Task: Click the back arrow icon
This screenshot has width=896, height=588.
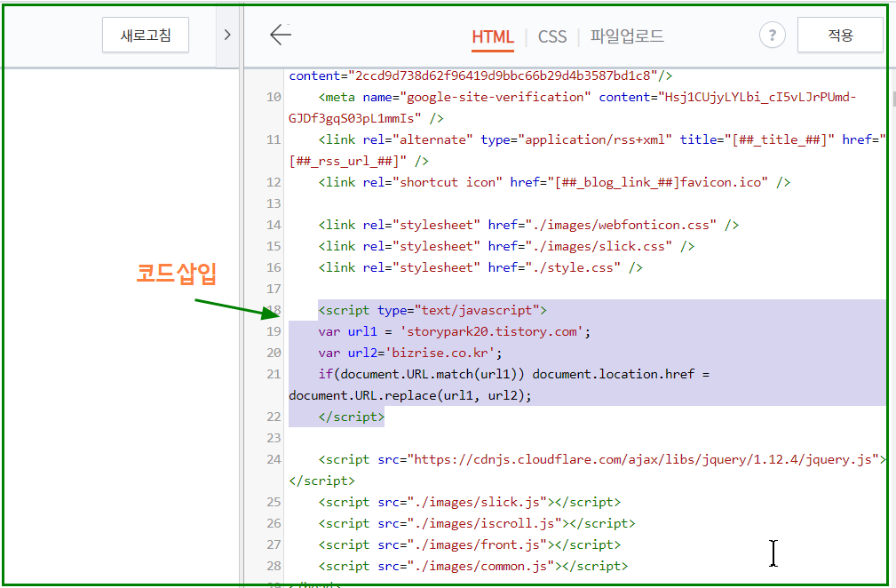Action: click(281, 35)
